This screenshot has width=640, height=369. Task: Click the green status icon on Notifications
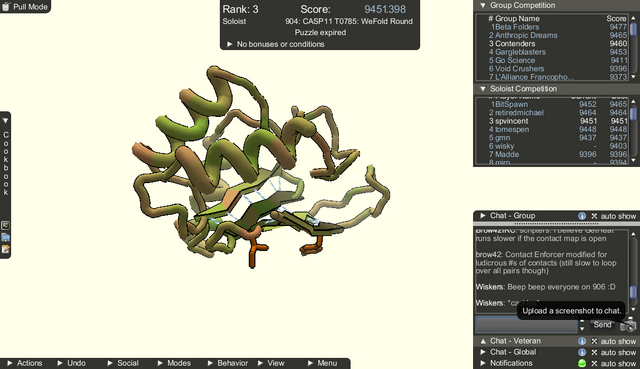click(x=582, y=363)
